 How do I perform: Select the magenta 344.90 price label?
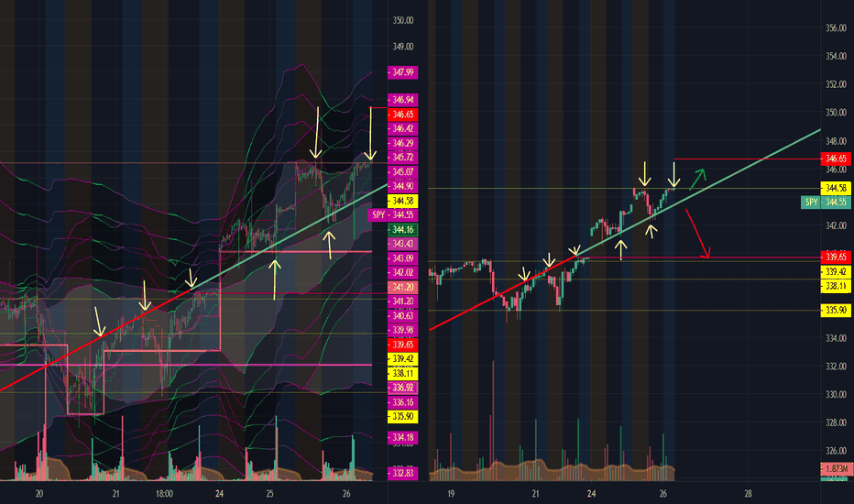[402, 186]
